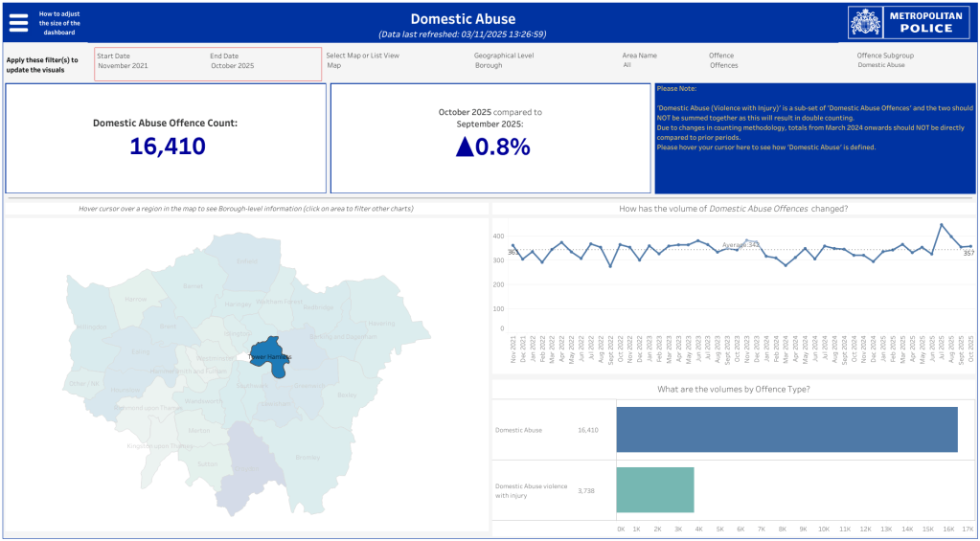
Task: Open the End Date filter dropdown
Action: tap(233, 66)
